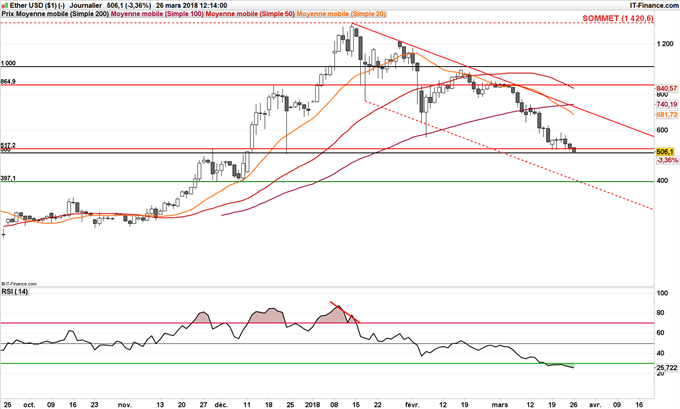This screenshot has width=680, height=409.
Task: Click the févr. label on date axis
Action: point(412,405)
